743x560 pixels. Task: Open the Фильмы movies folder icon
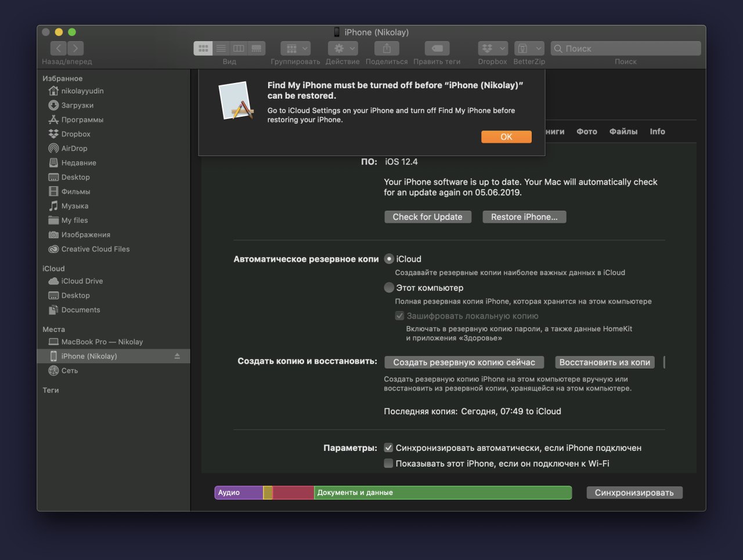(53, 192)
